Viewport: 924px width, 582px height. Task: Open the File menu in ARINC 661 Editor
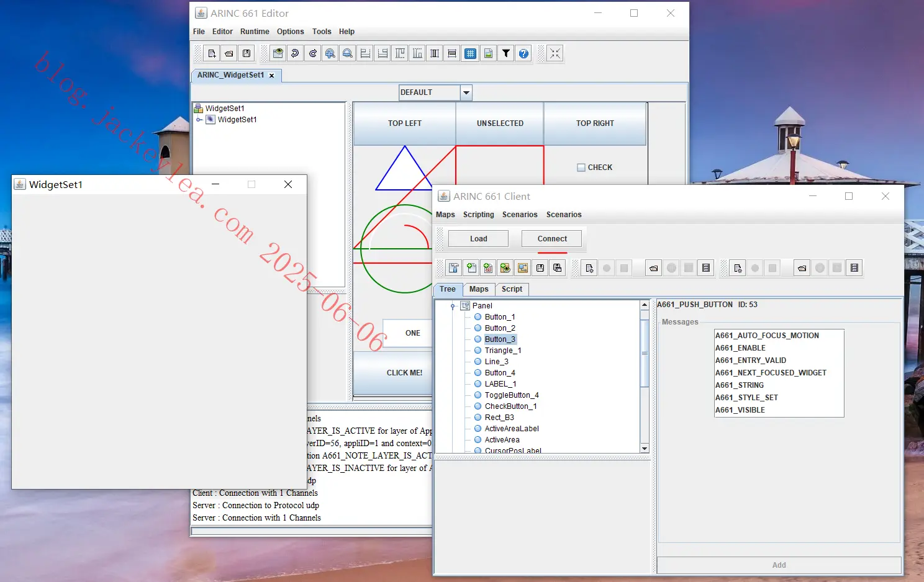tap(199, 32)
